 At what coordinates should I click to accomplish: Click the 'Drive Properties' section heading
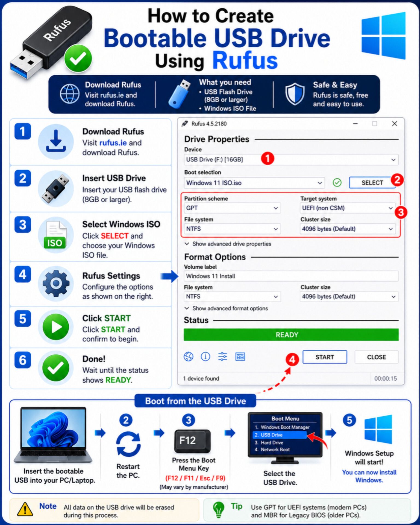point(217,139)
